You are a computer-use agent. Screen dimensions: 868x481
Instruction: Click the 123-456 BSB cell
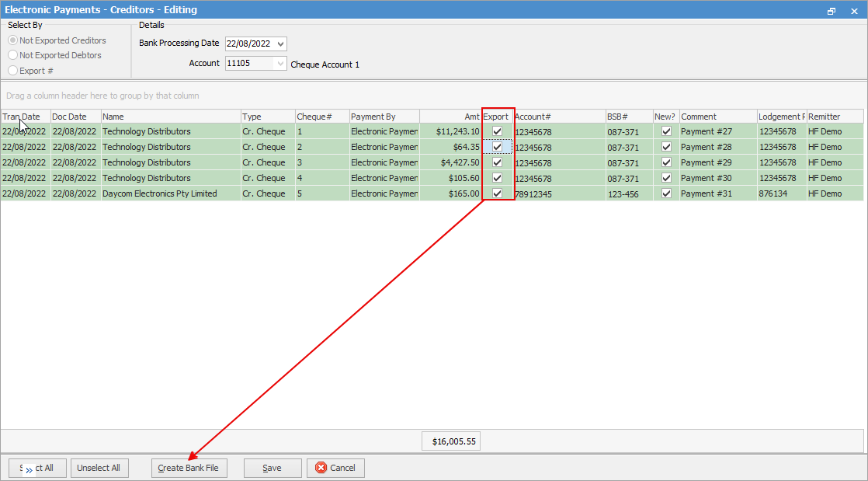[630, 193]
